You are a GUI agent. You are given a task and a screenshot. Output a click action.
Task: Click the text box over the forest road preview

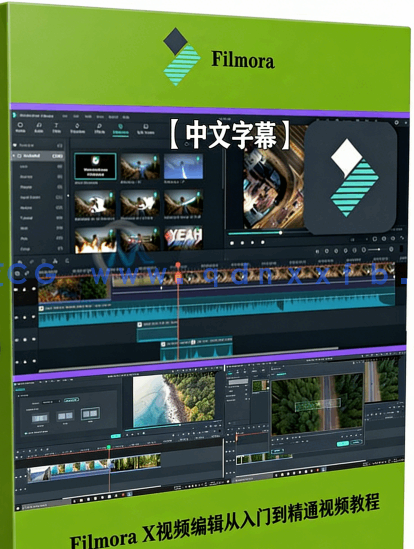pyautogui.click(x=318, y=404)
